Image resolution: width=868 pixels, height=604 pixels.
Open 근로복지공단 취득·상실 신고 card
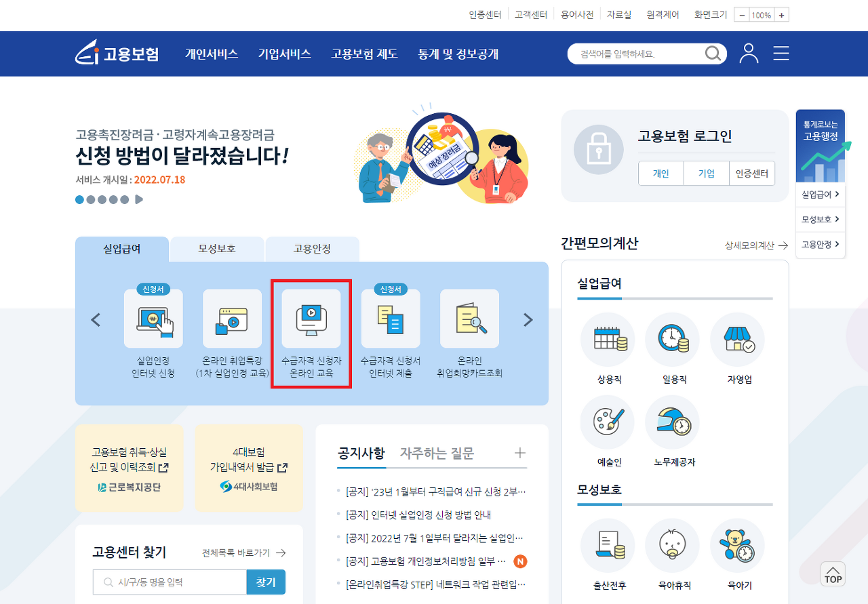click(x=130, y=468)
